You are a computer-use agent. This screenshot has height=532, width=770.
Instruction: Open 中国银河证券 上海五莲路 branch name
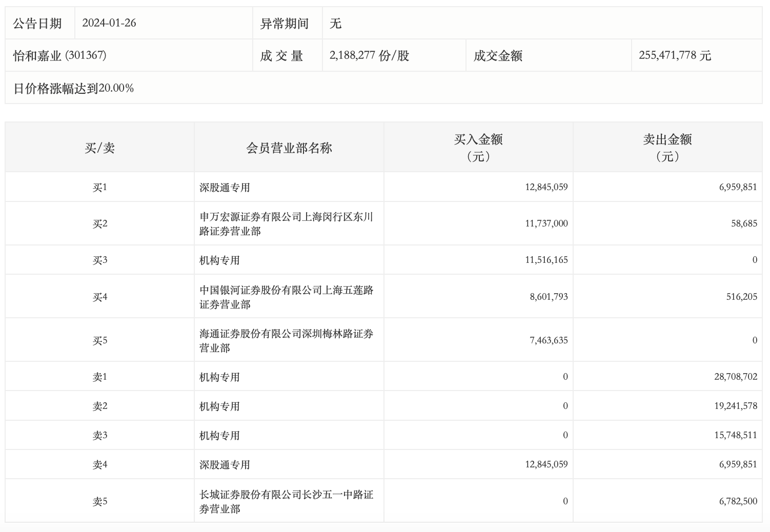286,297
